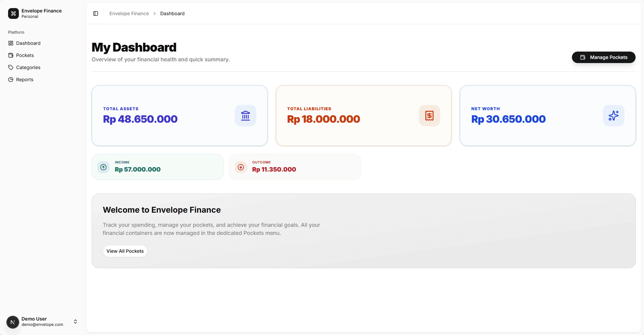
Task: Click the INCOME label
Action: click(122, 162)
